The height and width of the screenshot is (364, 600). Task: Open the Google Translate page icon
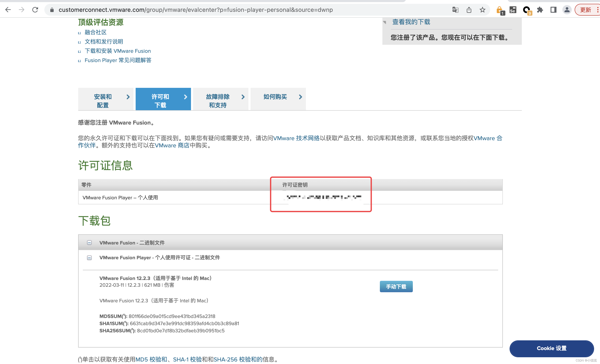(455, 10)
